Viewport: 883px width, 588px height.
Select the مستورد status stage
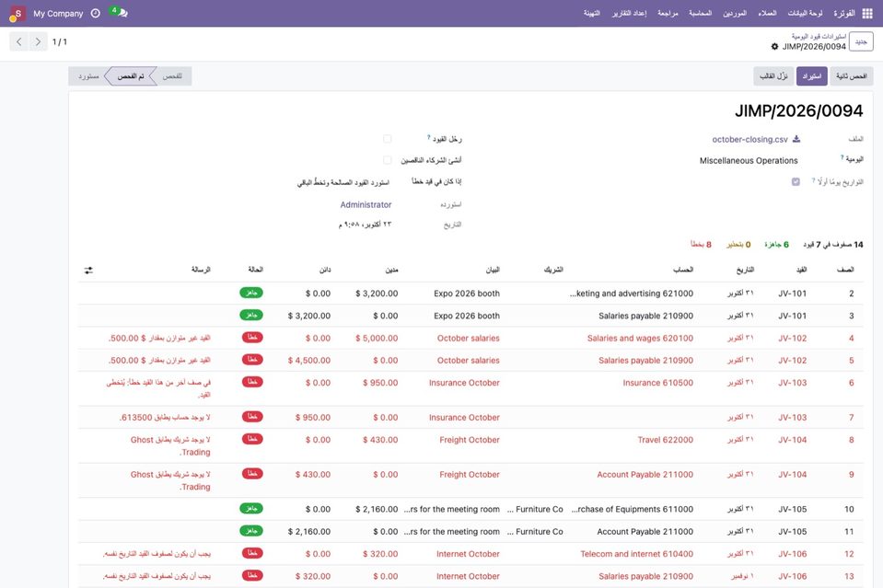88,76
